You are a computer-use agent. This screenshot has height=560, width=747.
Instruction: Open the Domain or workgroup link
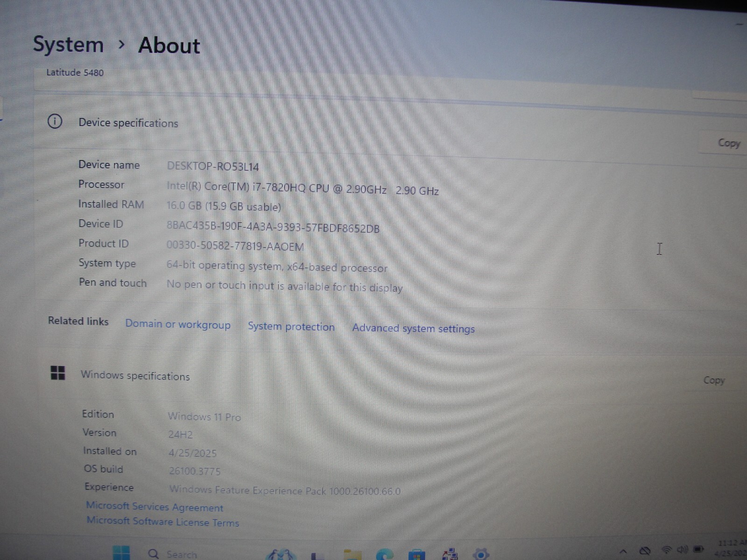click(178, 324)
